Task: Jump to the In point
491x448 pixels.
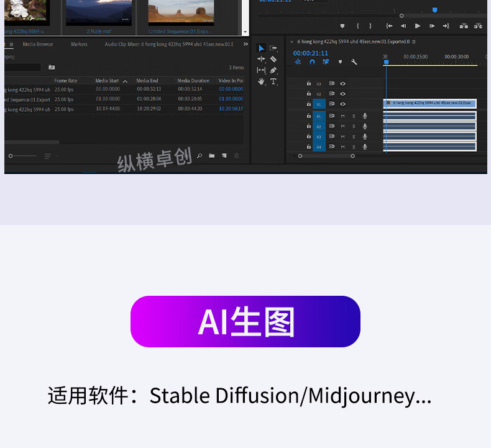Action: click(389, 26)
